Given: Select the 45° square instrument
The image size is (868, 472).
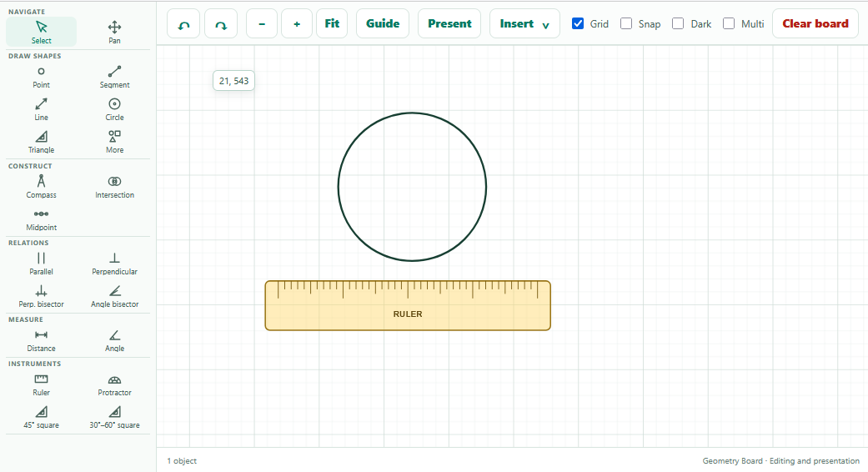Looking at the screenshot, I should [42, 418].
